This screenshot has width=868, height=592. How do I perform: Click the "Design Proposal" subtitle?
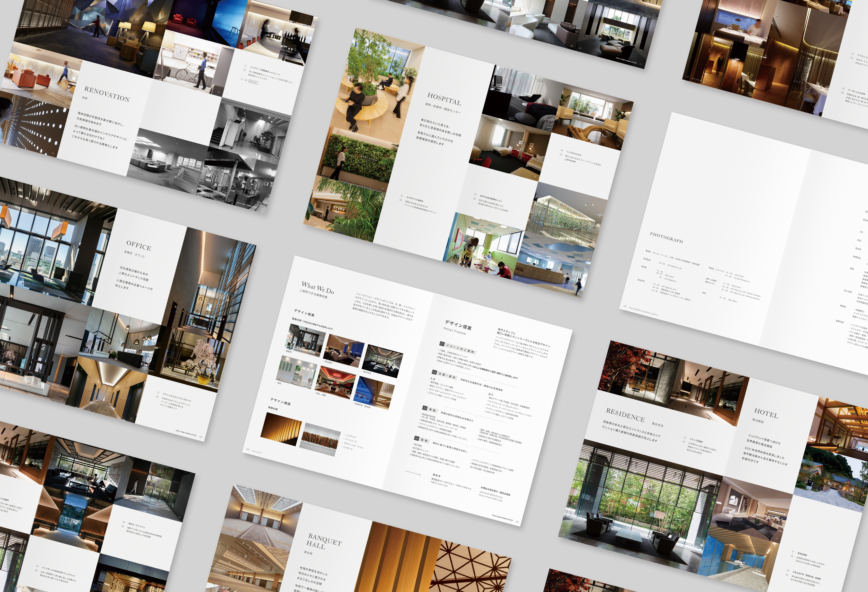point(455,331)
